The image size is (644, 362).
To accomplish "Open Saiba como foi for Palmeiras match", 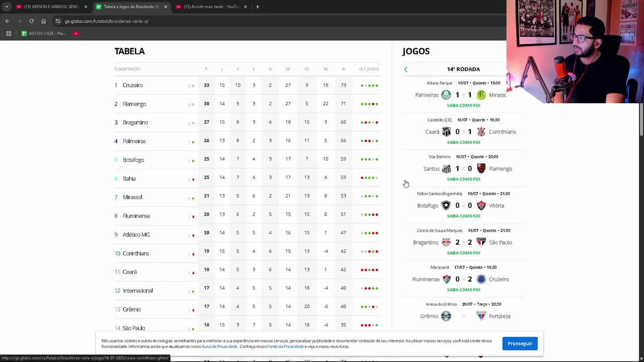I will tap(463, 106).
